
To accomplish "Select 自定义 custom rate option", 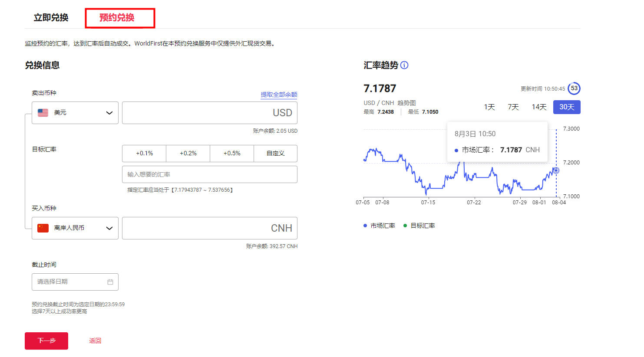I will [x=275, y=154].
